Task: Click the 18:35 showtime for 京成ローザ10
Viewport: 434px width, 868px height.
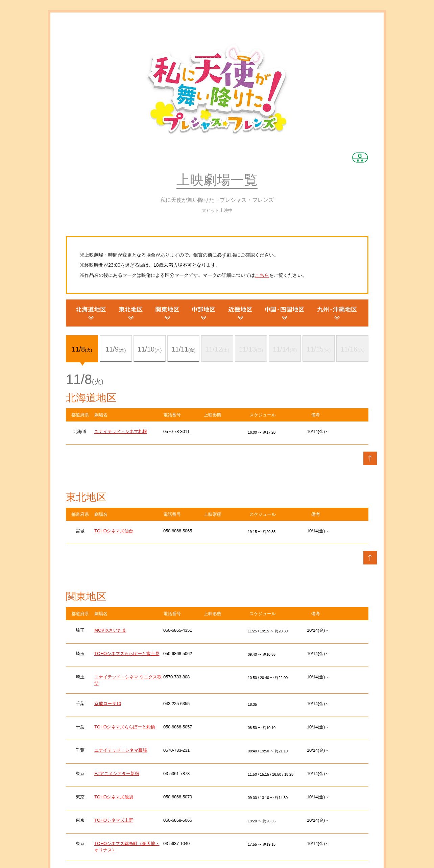Action: [x=252, y=704]
